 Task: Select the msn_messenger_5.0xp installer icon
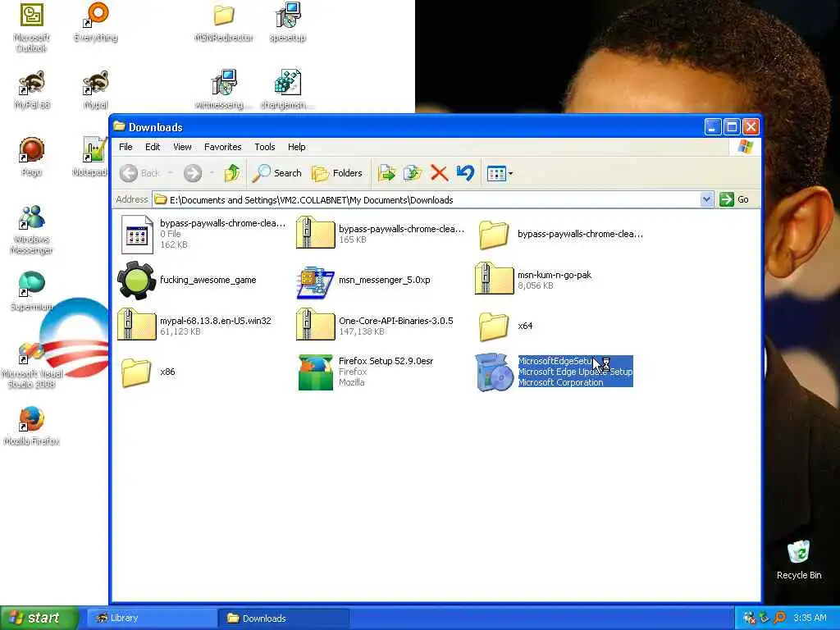click(316, 281)
